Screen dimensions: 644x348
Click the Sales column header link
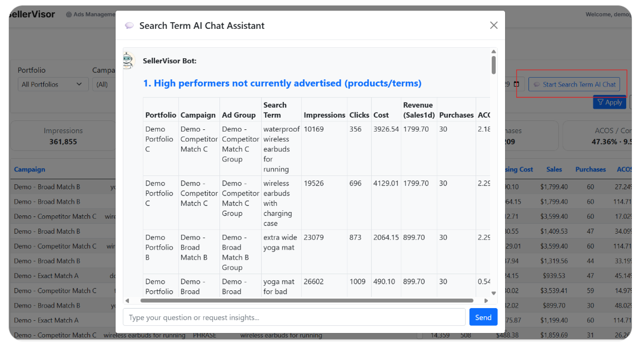click(x=555, y=169)
